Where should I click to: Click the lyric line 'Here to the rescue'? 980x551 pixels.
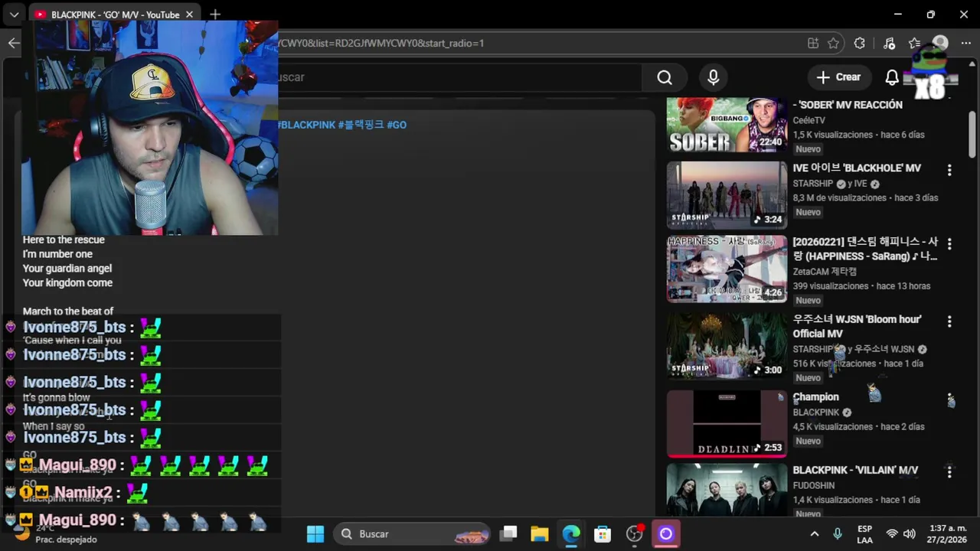pos(64,240)
